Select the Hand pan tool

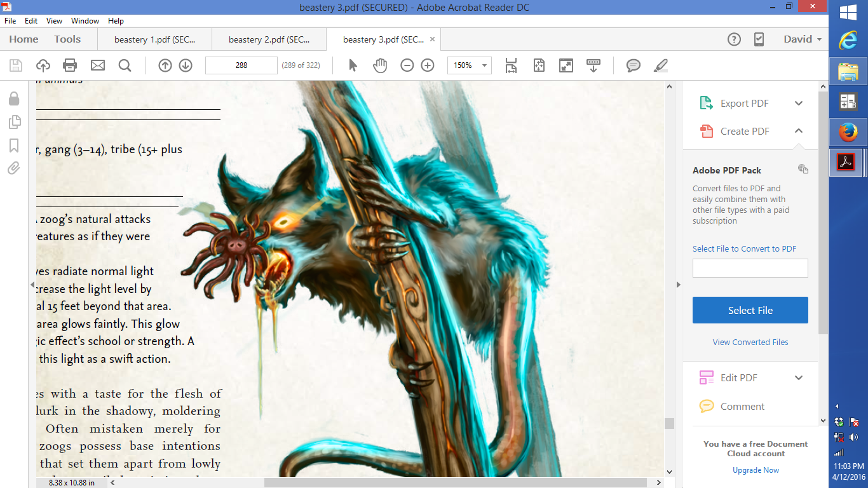pos(380,65)
